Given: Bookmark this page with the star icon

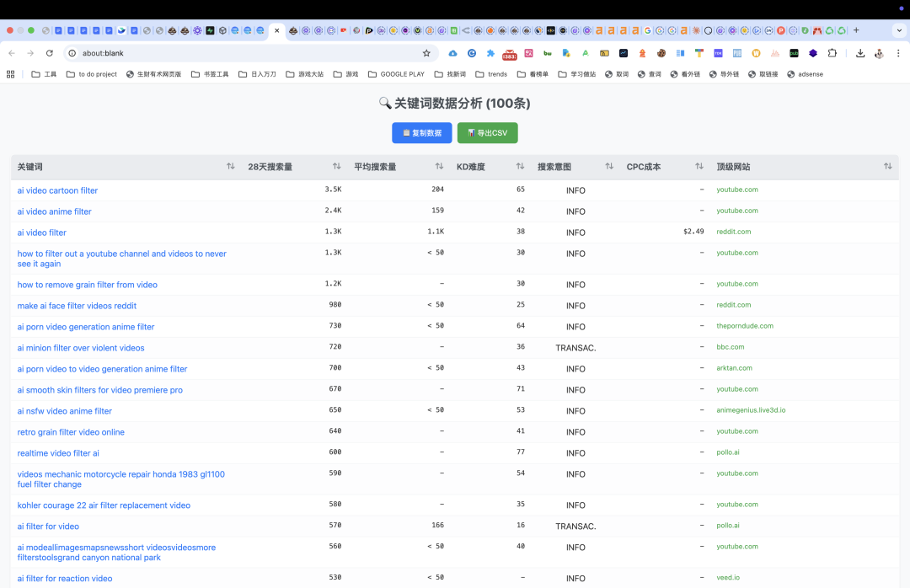Looking at the screenshot, I should (x=426, y=53).
